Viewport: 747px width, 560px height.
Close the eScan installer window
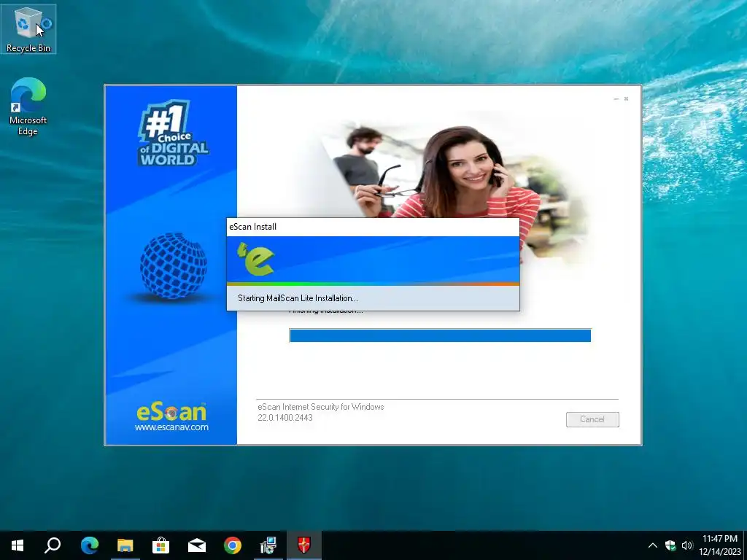pyautogui.click(x=626, y=98)
